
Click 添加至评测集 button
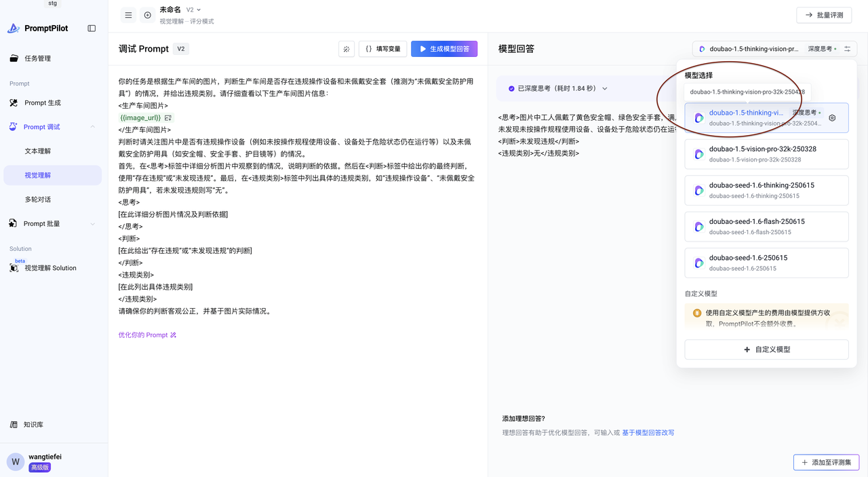(826, 462)
